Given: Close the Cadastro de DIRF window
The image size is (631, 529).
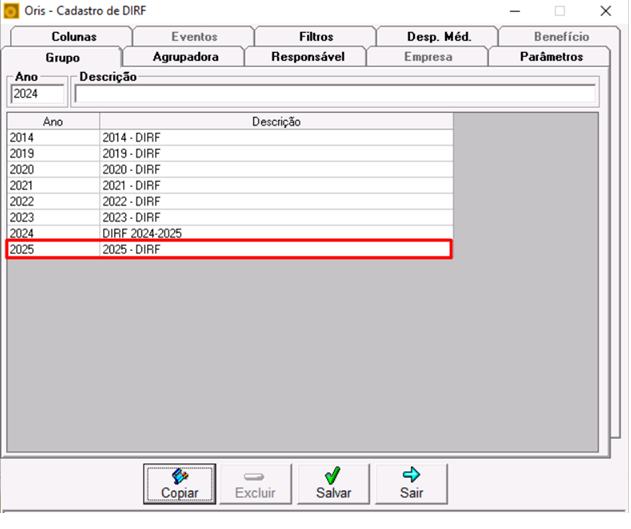Looking at the screenshot, I should [x=606, y=11].
